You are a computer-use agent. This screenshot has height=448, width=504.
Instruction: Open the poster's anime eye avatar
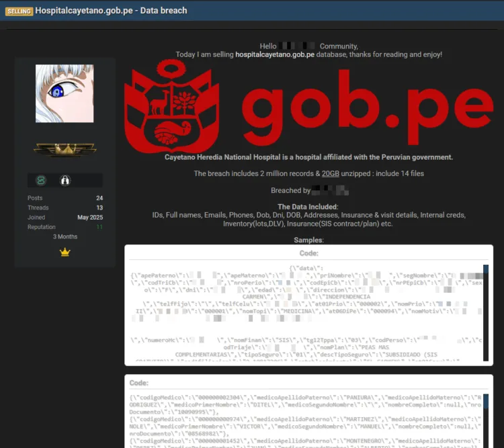click(65, 93)
